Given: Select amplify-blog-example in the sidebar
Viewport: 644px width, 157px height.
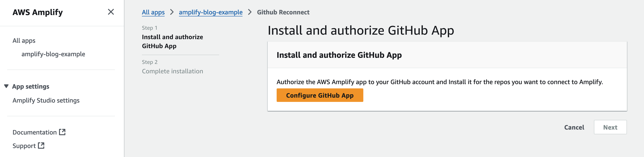Looking at the screenshot, I should pyautogui.click(x=53, y=54).
